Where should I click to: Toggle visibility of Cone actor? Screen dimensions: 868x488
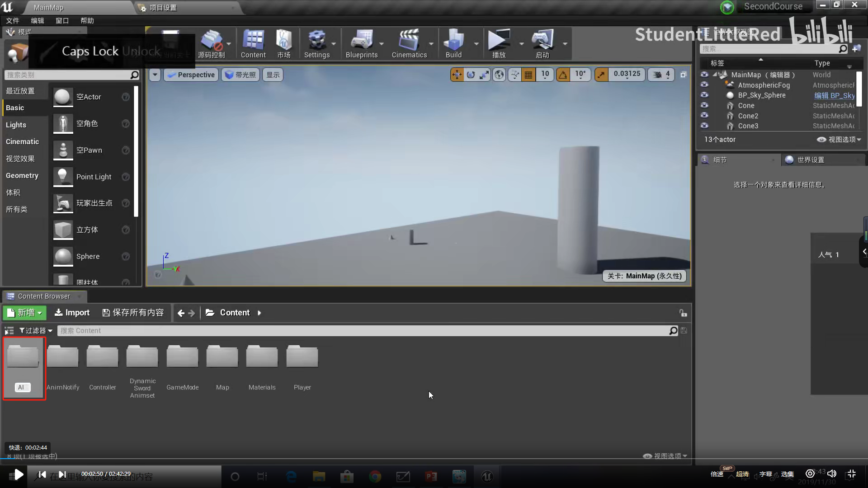point(704,105)
